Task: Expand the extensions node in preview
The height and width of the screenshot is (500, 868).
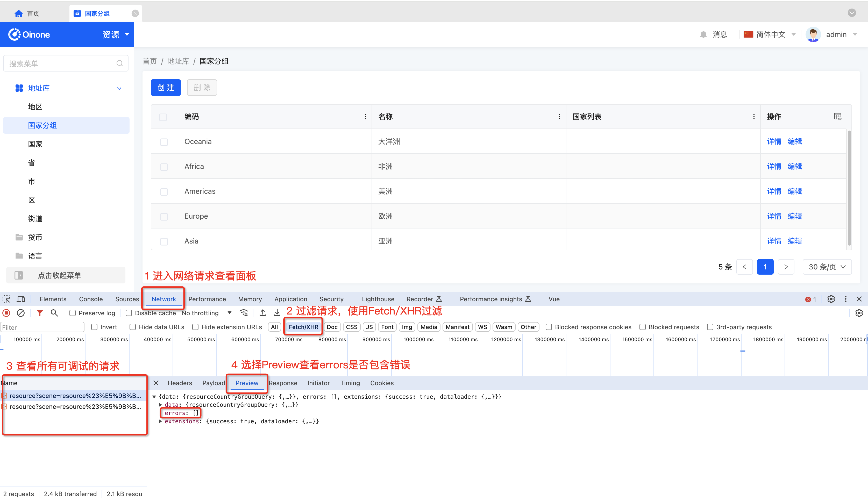Action: (160, 421)
